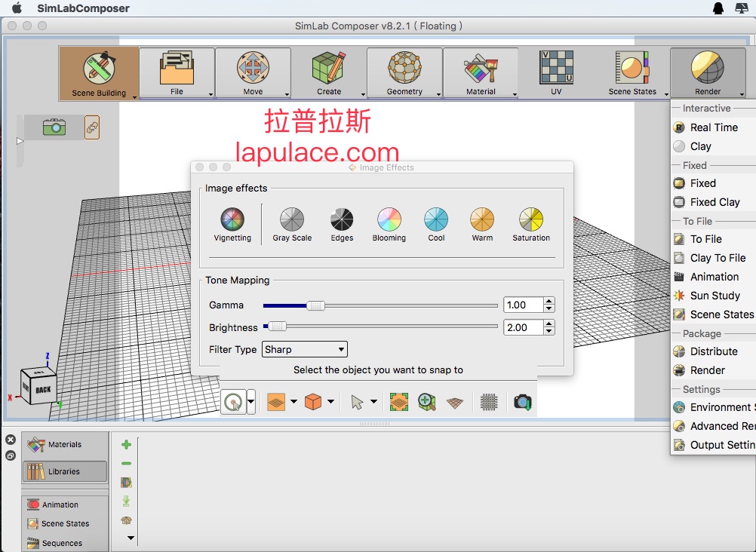The width and height of the screenshot is (756, 552).
Task: Select the Move tool group
Action: click(x=253, y=73)
